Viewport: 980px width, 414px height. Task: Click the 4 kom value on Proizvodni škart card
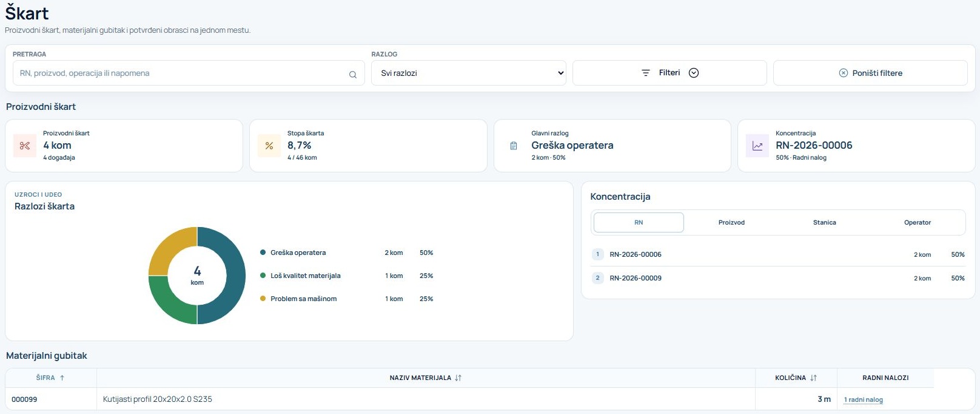pos(57,146)
